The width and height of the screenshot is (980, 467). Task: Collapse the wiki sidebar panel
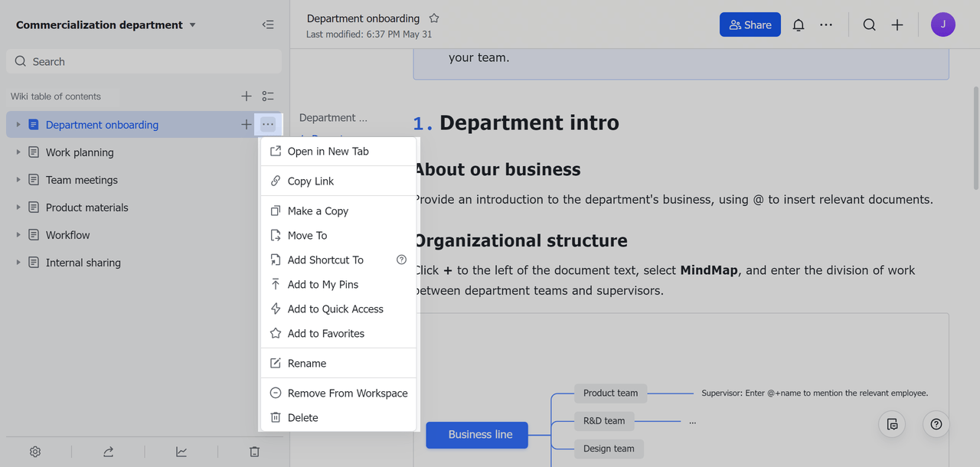click(x=268, y=24)
